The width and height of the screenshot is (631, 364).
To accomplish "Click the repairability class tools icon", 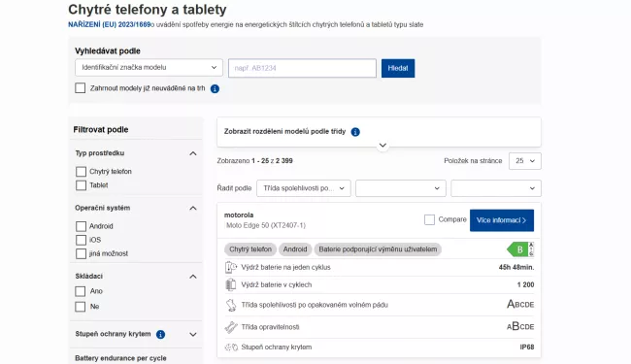I will tap(231, 327).
